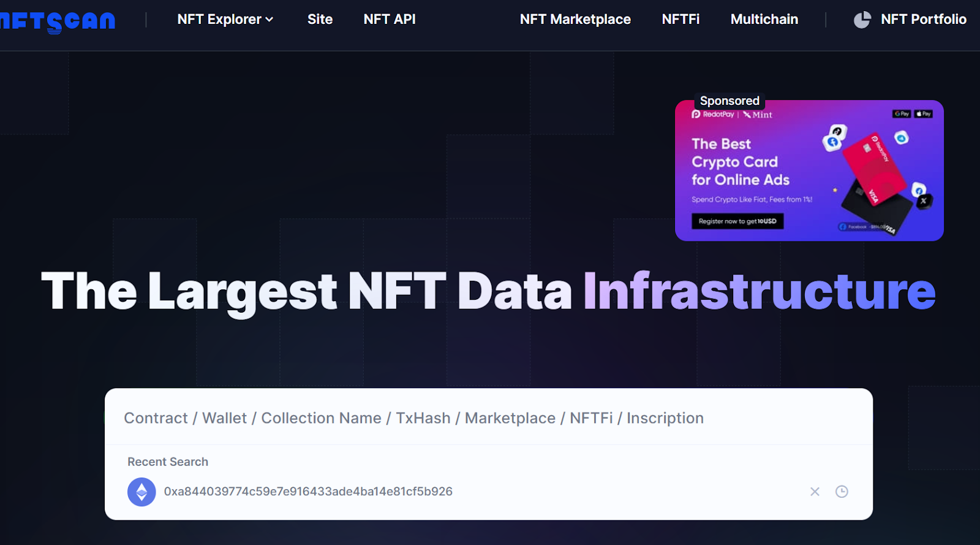Click the chevron next to NFT Explorer

click(269, 20)
